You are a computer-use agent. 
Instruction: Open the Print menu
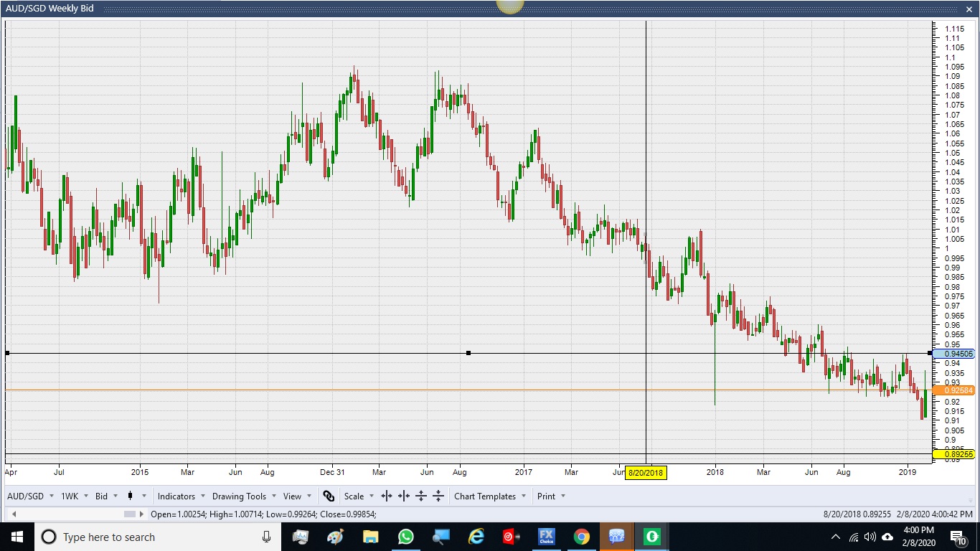pos(551,496)
